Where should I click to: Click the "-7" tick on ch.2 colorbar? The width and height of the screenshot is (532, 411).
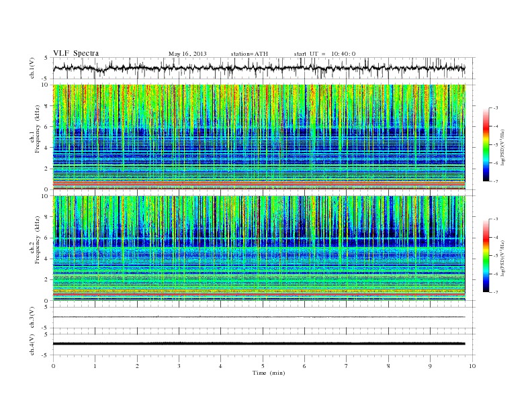[x=495, y=292]
